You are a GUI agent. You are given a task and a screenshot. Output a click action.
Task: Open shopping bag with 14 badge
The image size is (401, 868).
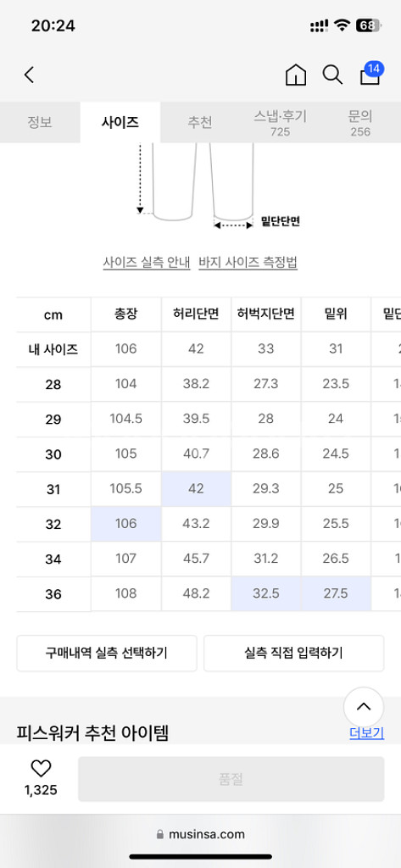(371, 74)
